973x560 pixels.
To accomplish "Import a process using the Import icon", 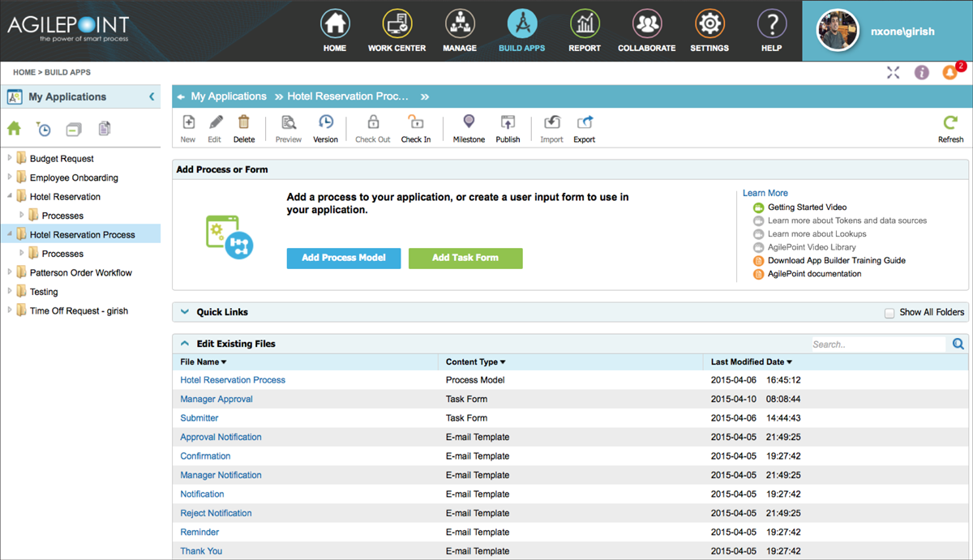I will pos(551,128).
